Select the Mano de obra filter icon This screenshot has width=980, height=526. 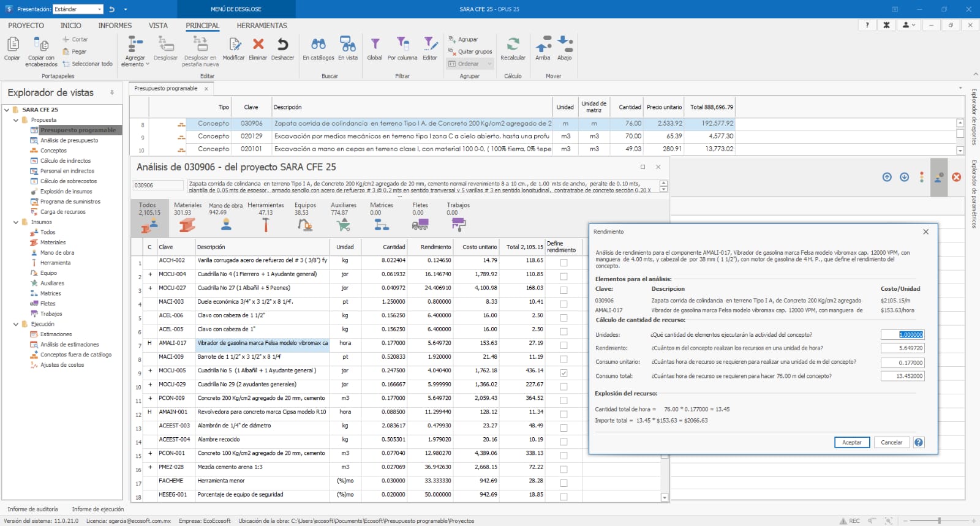pos(226,225)
